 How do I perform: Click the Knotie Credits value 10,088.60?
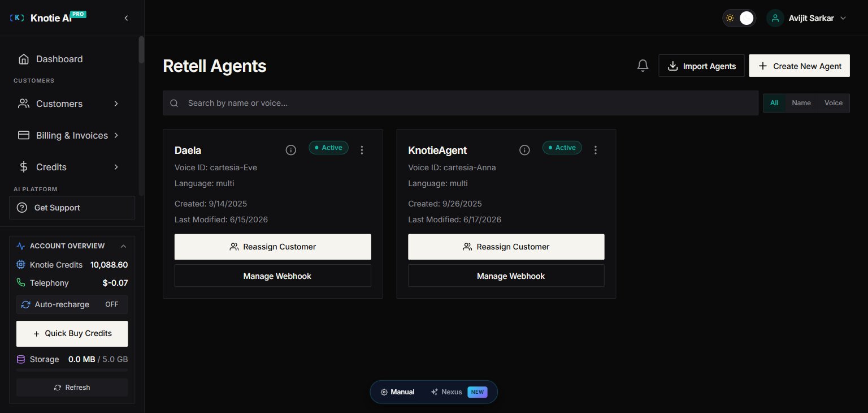[109, 265]
